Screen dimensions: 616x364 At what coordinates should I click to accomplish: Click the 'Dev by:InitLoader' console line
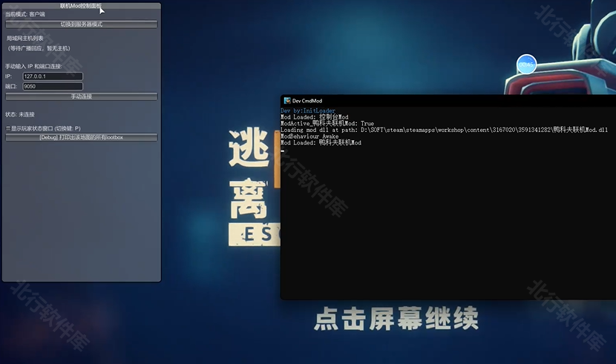pos(308,110)
